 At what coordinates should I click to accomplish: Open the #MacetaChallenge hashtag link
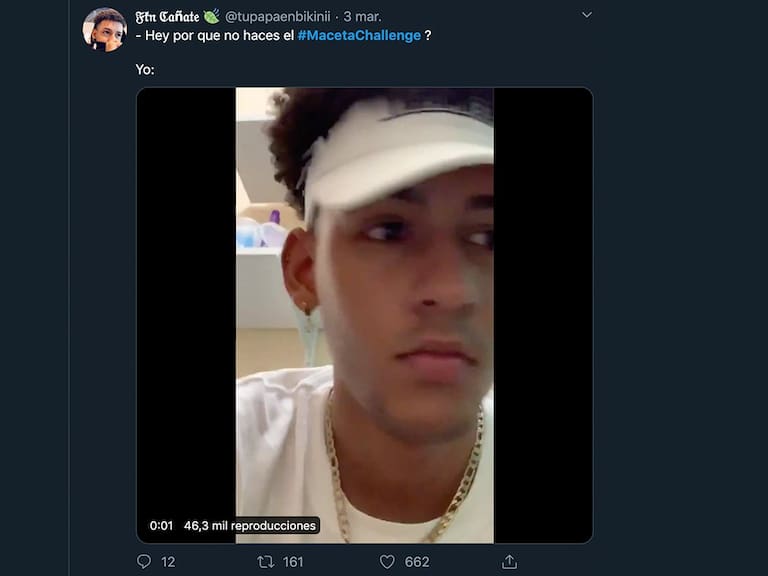[359, 36]
